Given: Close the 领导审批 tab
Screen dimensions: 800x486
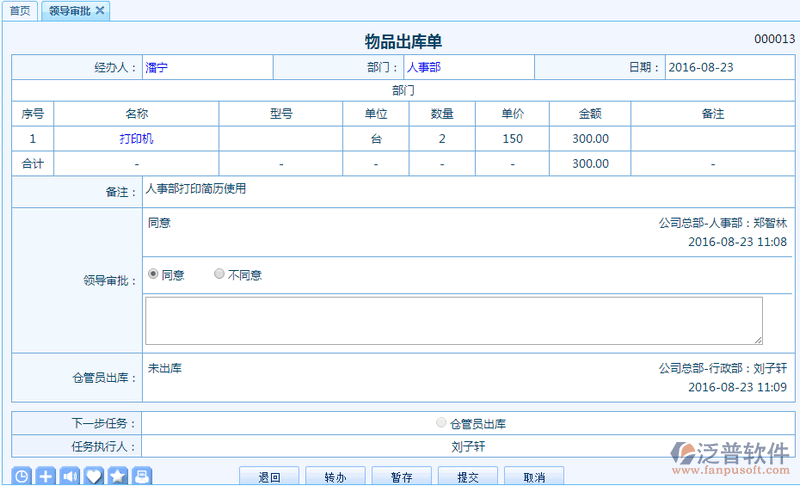Looking at the screenshot, I should pyautogui.click(x=100, y=10).
